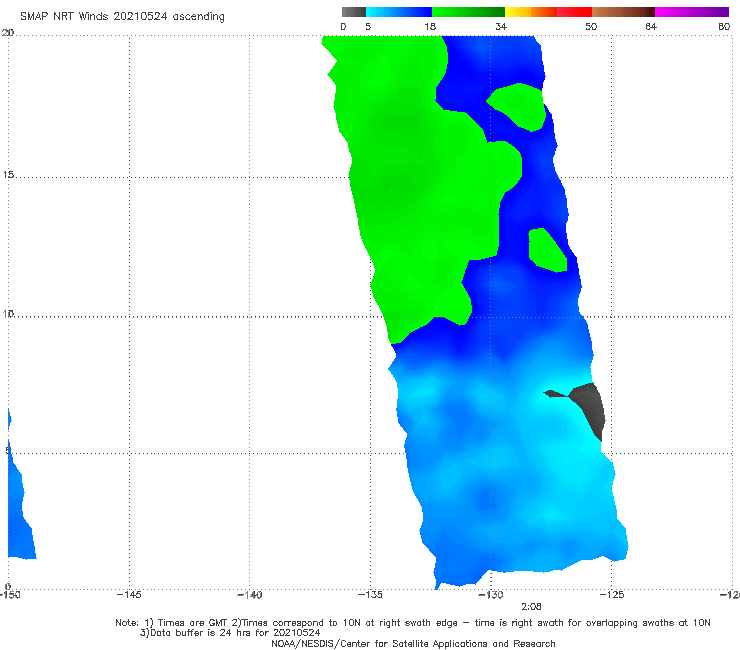The image size is (740, 650).
Task: Click the colorbar label '50'
Action: 591,26
